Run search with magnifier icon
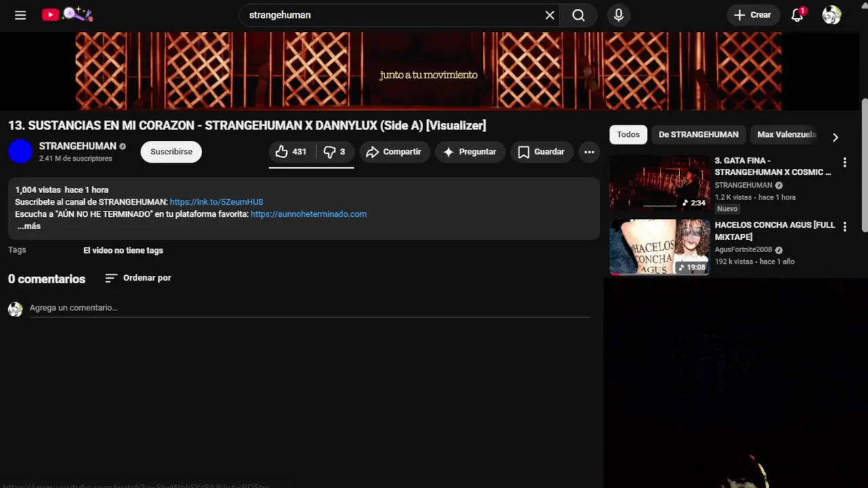868x488 pixels. point(578,15)
